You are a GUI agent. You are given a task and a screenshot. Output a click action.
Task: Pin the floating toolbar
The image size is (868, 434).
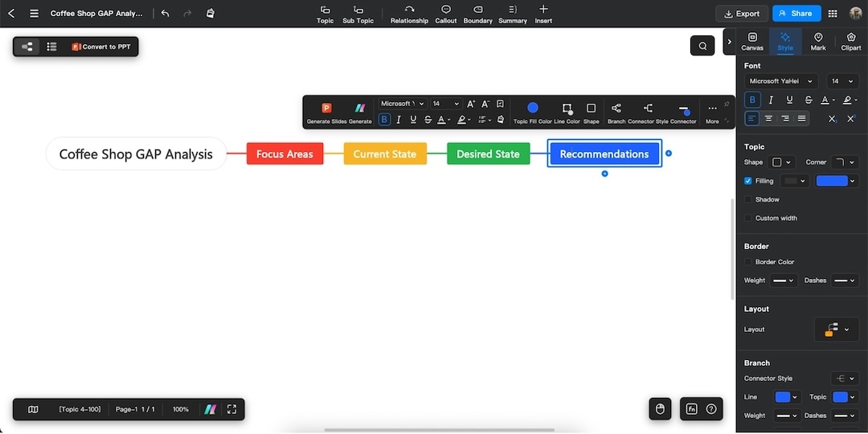coord(727,104)
